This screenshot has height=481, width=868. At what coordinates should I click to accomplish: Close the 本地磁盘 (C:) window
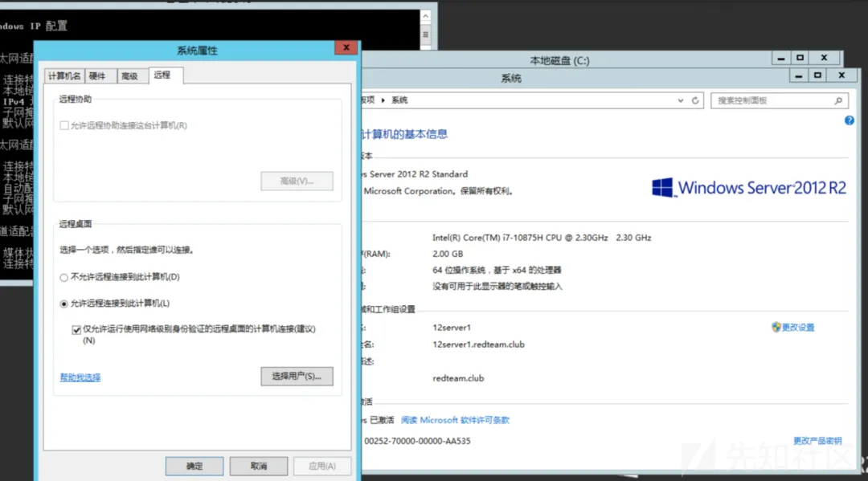point(824,58)
